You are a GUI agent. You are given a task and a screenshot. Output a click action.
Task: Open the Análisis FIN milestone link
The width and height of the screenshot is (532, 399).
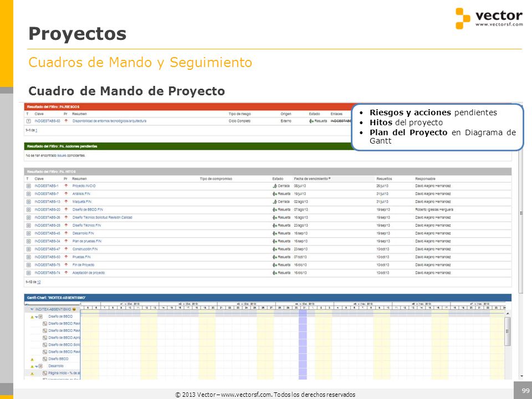[x=81, y=194]
